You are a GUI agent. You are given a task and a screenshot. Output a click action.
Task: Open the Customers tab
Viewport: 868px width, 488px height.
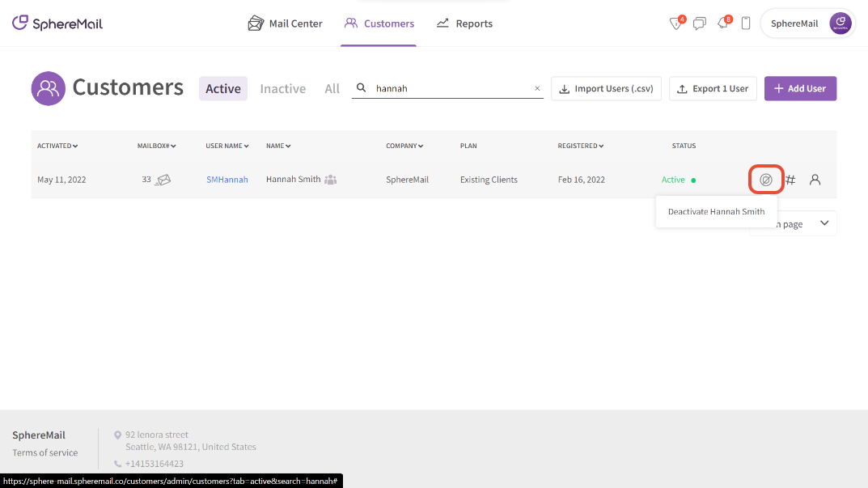[x=379, y=23]
